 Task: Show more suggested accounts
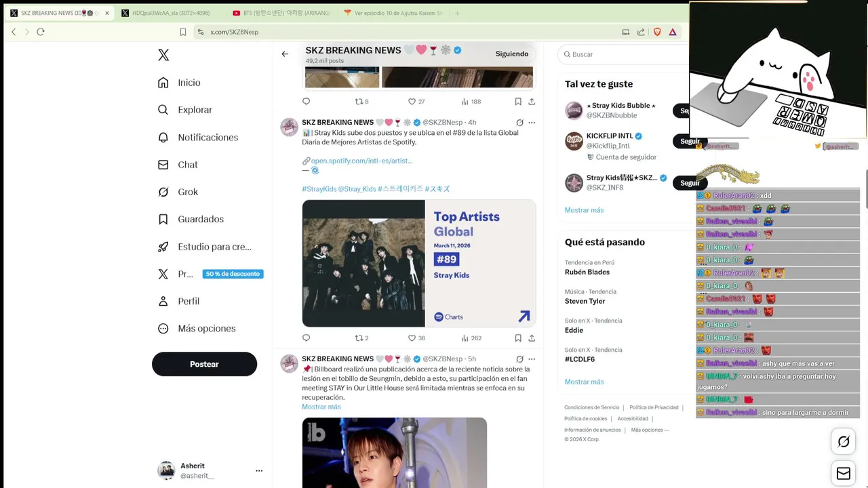584,210
